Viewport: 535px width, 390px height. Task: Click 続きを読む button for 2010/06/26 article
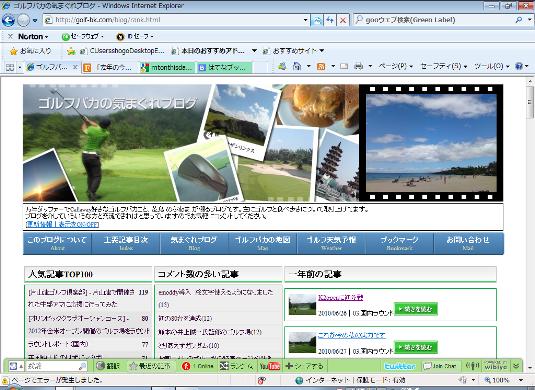[x=416, y=309]
